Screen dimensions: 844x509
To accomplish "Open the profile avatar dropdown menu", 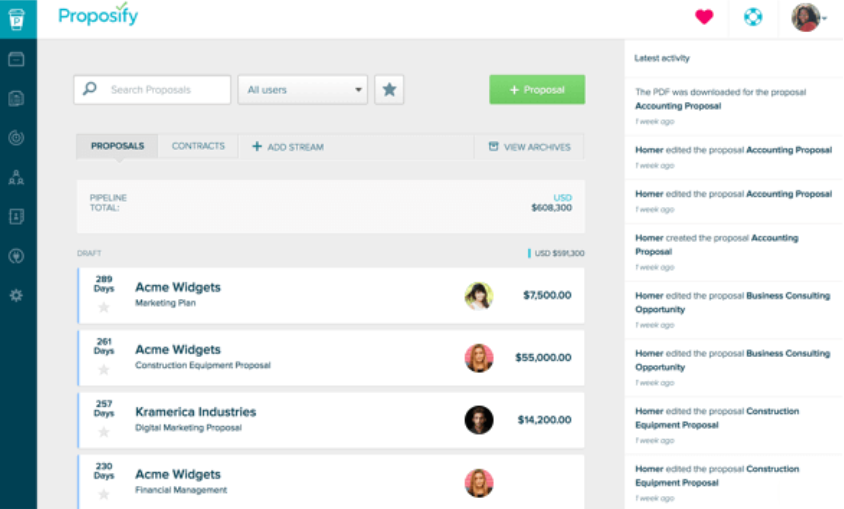I will [809, 17].
